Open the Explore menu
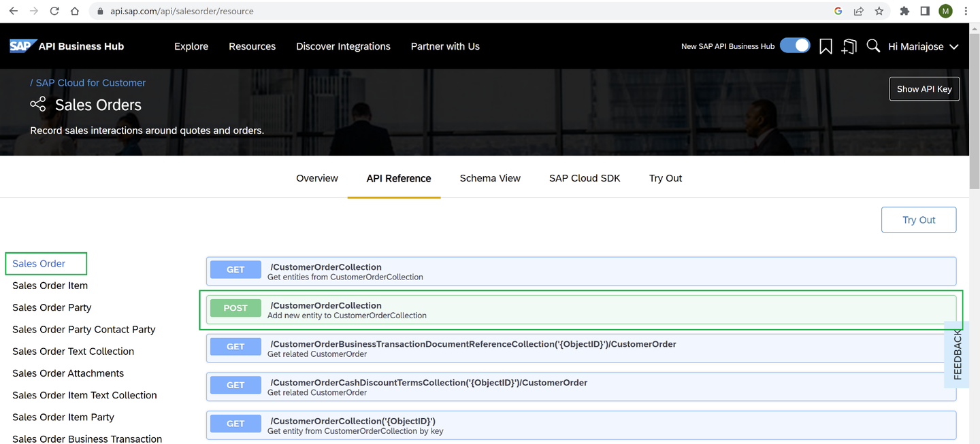 click(191, 46)
